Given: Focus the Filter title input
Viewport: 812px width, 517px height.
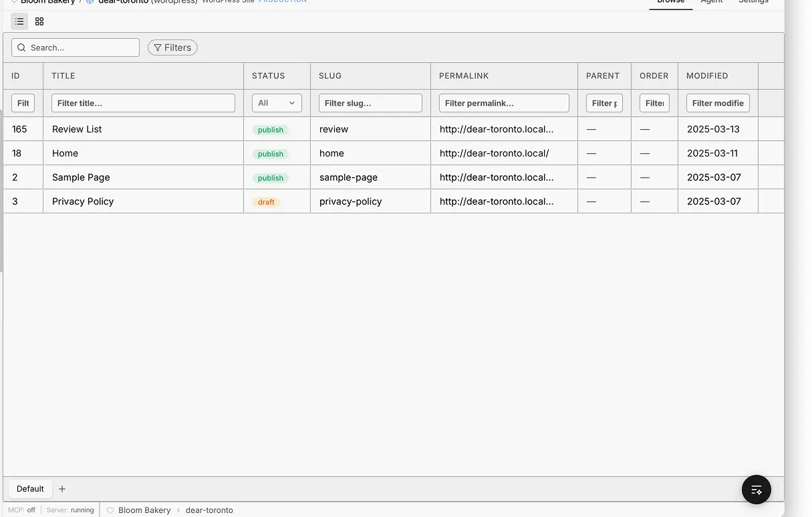Looking at the screenshot, I should click(143, 103).
